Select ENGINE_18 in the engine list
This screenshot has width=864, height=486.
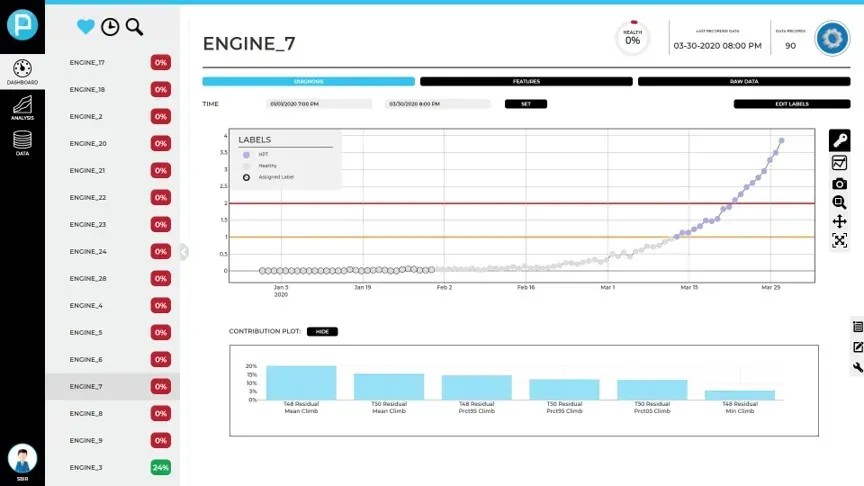point(112,89)
